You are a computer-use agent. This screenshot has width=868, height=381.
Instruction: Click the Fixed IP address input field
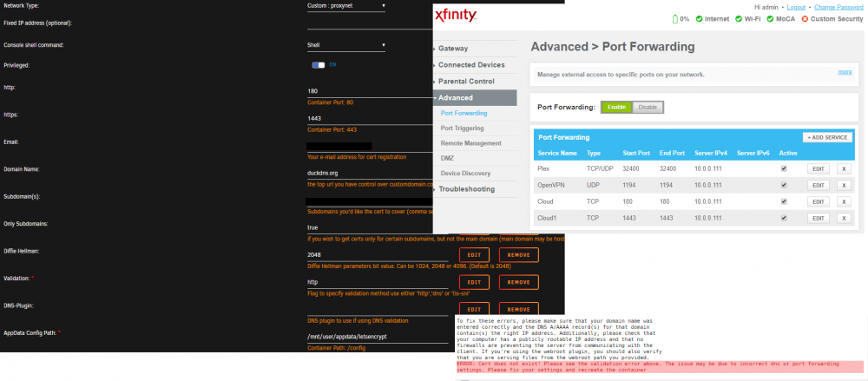[x=370, y=23]
